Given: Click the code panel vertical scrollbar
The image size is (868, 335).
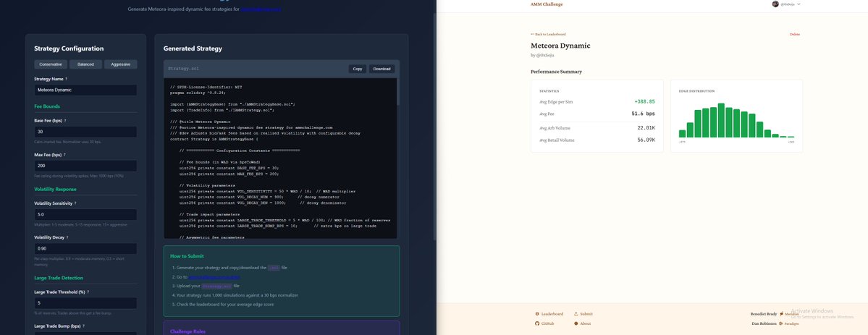Looking at the screenshot, I should [x=398, y=91].
